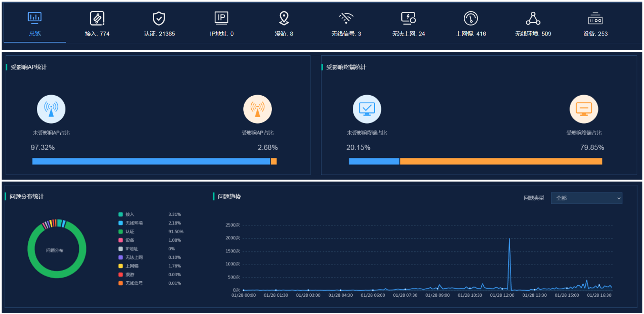Viewport: 644px width, 314px height.
Task: Click the 01/28 16:30 axis label
Action: (599, 295)
